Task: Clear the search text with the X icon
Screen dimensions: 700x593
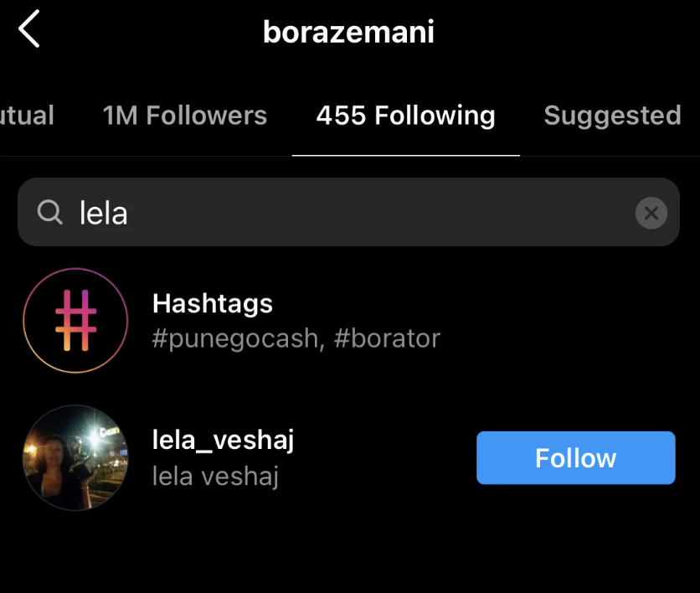Action: (651, 213)
